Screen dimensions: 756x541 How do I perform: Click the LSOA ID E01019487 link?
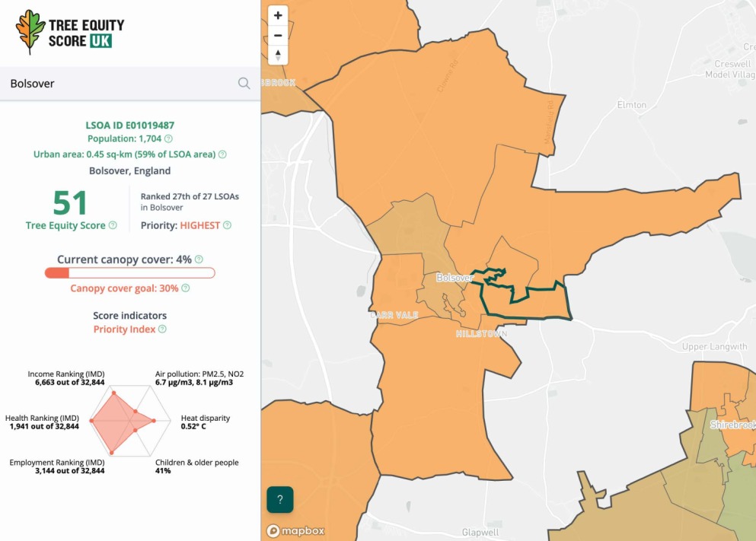click(x=130, y=125)
